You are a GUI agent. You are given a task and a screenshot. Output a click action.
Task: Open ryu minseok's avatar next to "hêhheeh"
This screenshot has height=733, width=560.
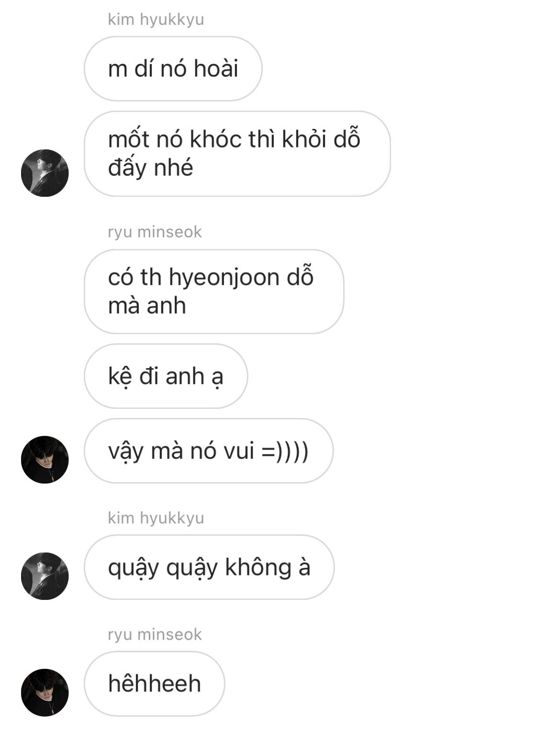click(45, 692)
